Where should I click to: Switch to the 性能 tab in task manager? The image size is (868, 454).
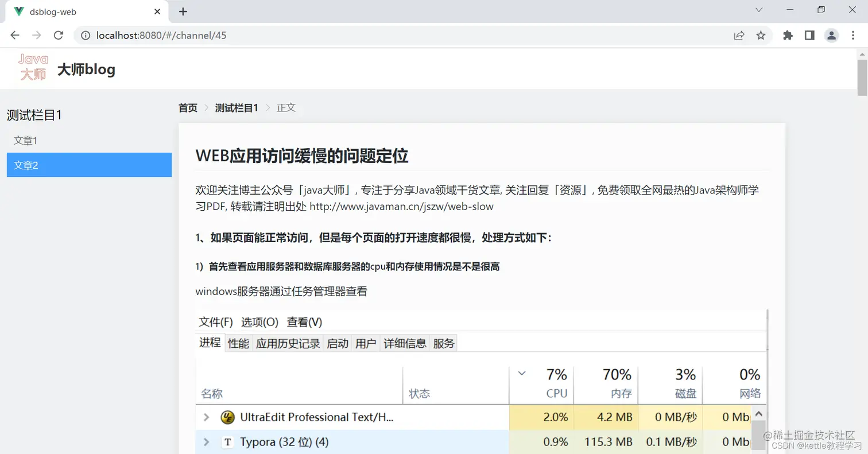click(x=238, y=343)
